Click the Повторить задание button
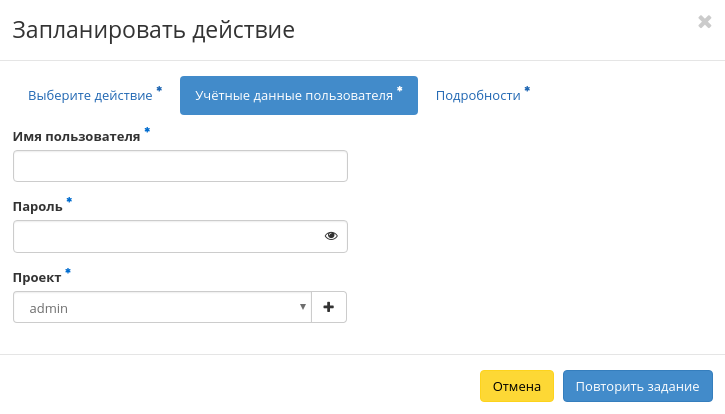725x414 pixels. click(637, 386)
